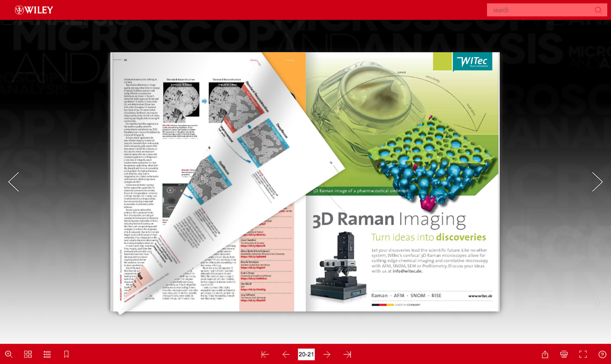
Task: Bookmark the current page
Action: 66,354
